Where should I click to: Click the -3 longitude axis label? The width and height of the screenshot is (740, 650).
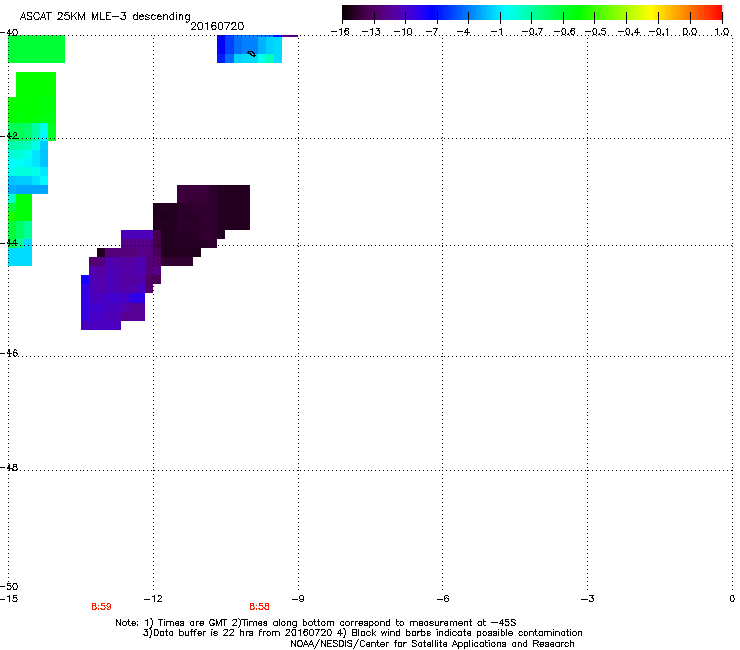tap(587, 599)
